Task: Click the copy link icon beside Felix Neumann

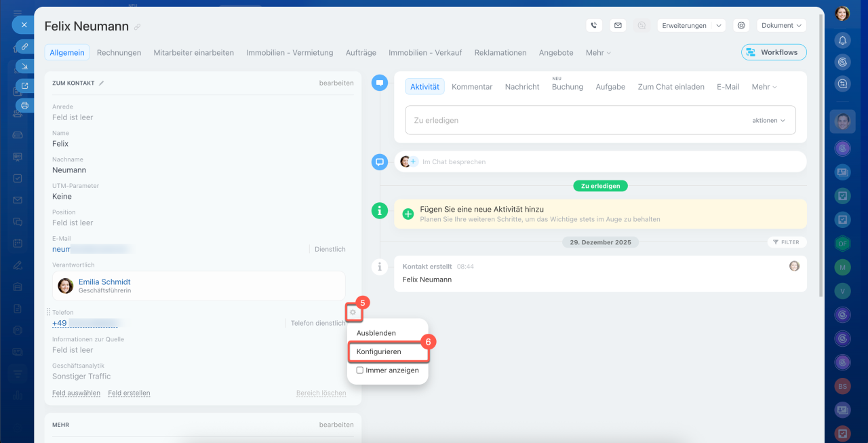Action: coord(137,27)
